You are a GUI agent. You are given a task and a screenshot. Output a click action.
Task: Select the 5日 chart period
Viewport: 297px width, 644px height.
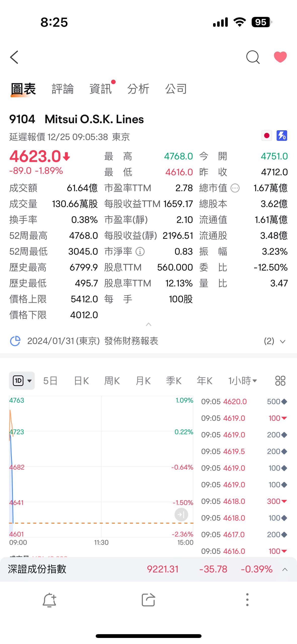coord(50,381)
